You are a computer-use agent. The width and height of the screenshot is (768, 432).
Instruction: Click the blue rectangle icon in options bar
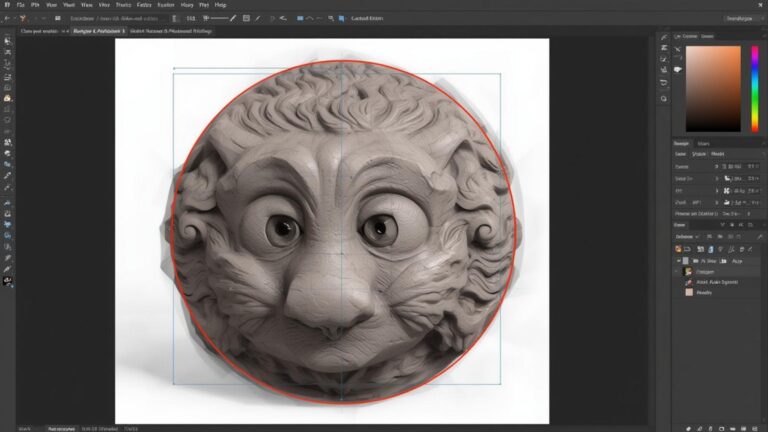300,19
